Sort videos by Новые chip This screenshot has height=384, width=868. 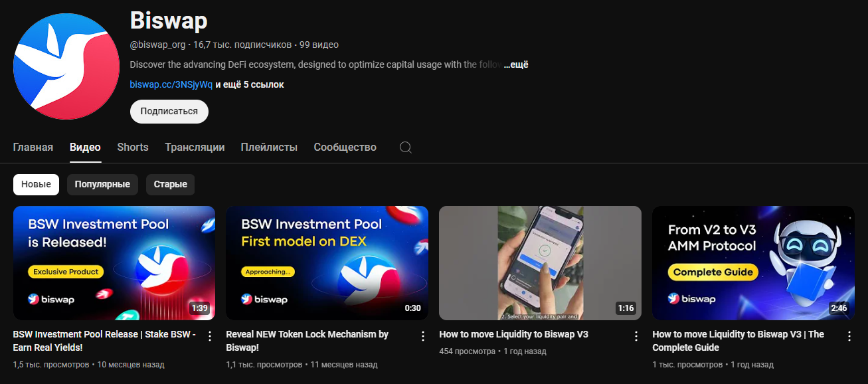tap(36, 185)
